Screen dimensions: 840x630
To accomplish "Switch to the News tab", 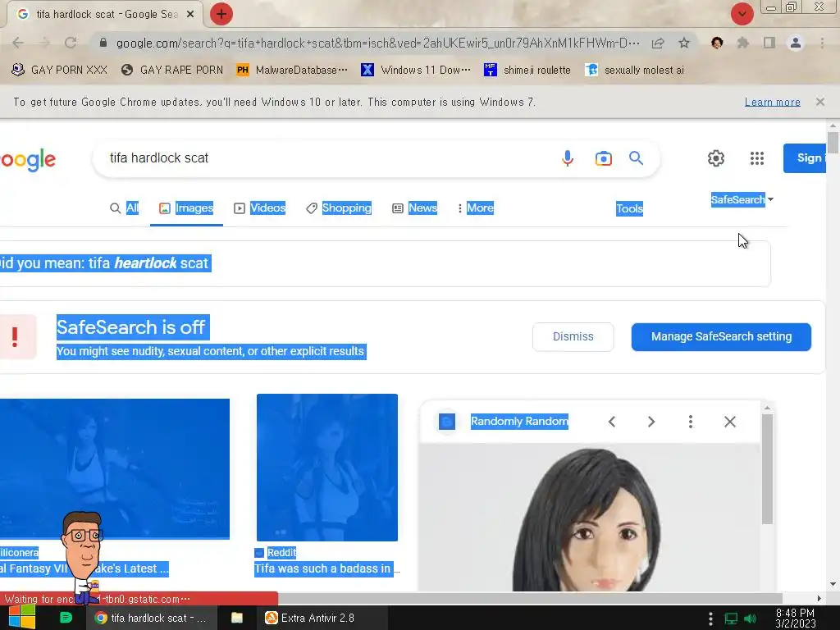I will coord(414,208).
